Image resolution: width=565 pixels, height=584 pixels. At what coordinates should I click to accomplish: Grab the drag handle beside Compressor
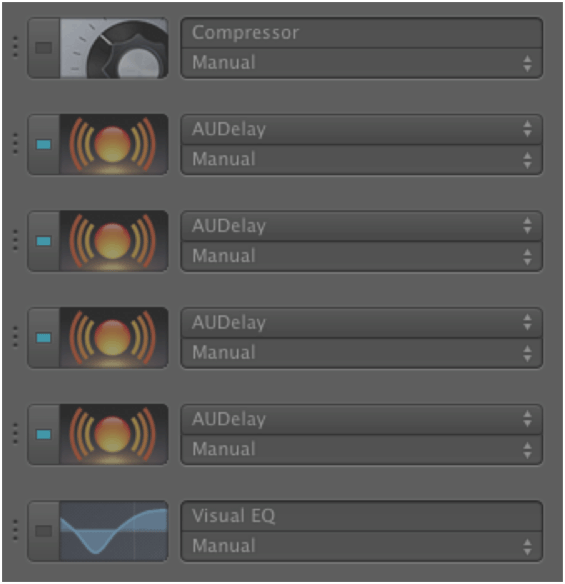pyautogui.click(x=15, y=47)
